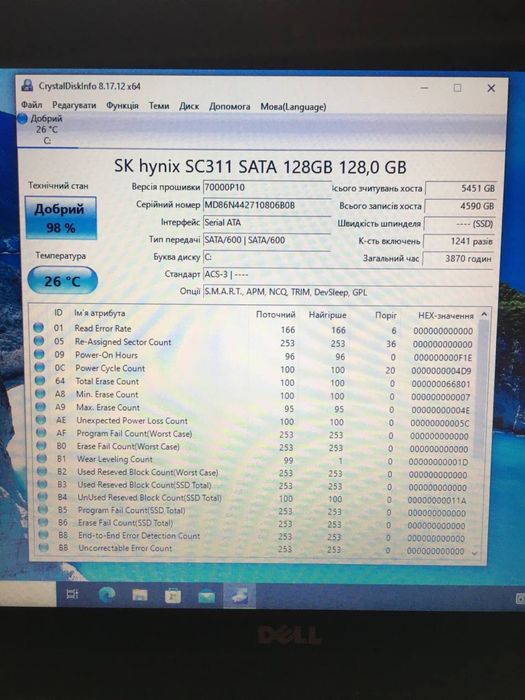The image size is (525, 700).
Task: Click status icon for Program Fail Count(Worst Case)
Action: [42, 433]
